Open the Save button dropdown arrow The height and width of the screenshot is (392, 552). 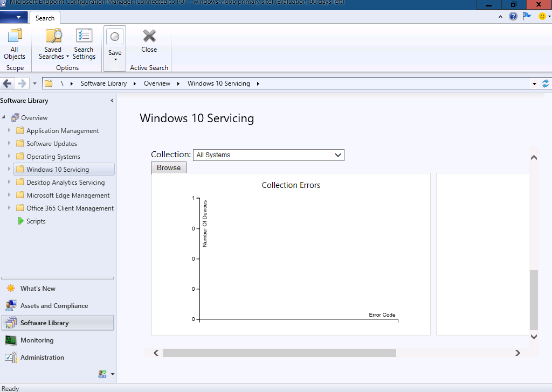[115, 59]
